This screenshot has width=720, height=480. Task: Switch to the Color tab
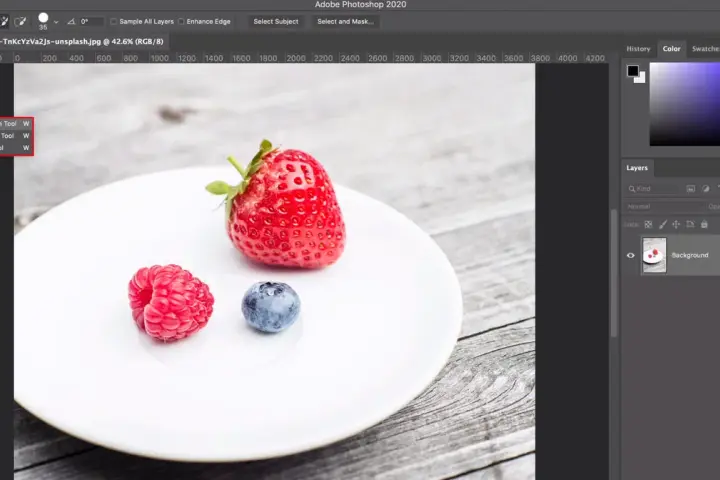tap(671, 49)
